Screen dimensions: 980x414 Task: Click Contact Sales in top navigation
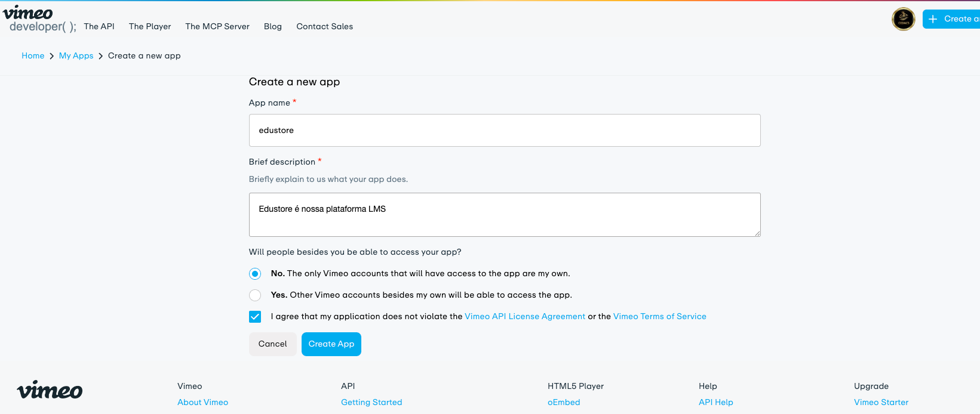pos(324,26)
